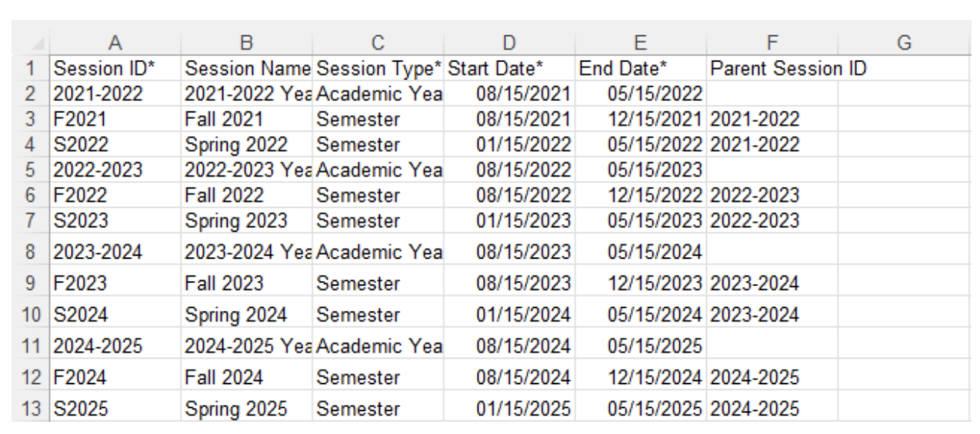980x434 pixels.
Task: Select the End Date* header cell
Action: pos(641,68)
